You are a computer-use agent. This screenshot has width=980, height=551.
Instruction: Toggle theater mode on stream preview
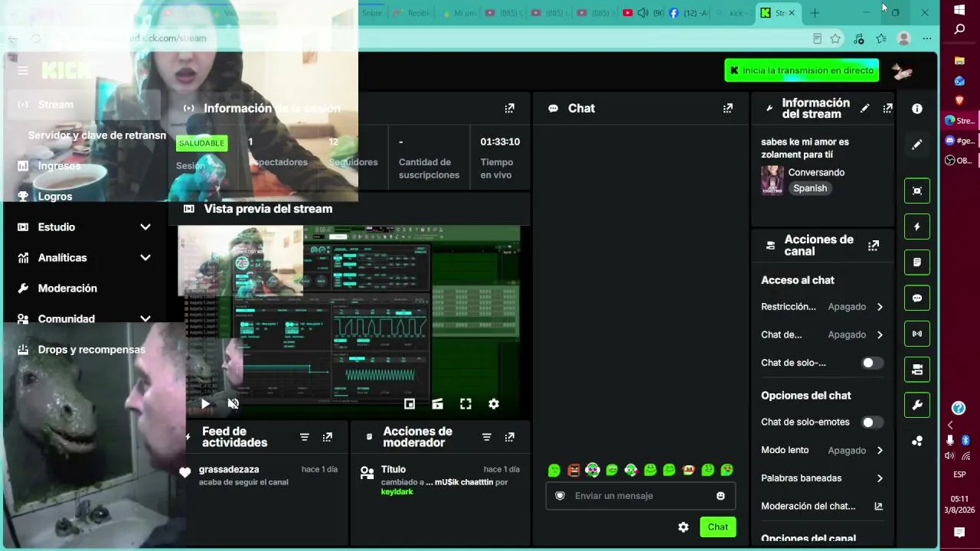pyautogui.click(x=437, y=404)
